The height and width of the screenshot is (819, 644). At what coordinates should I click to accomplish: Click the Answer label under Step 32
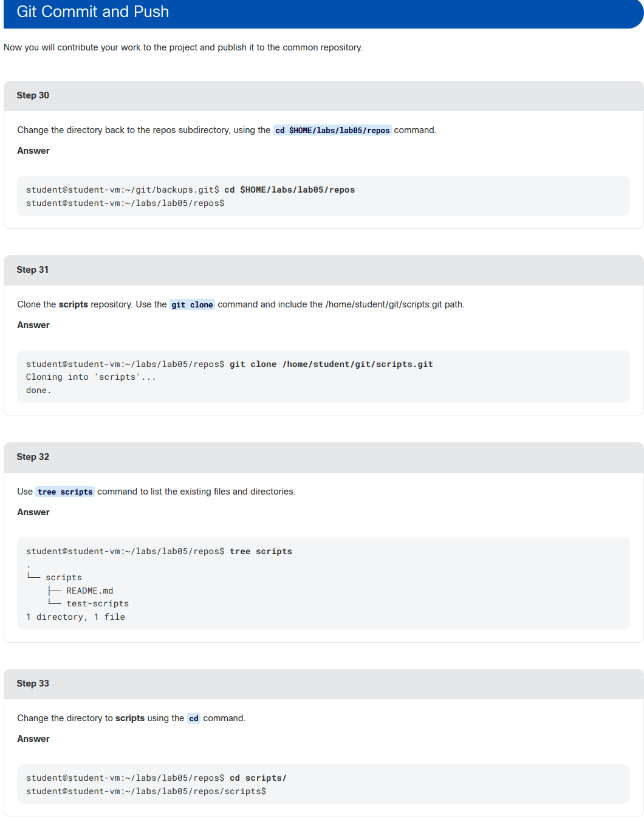[33, 512]
